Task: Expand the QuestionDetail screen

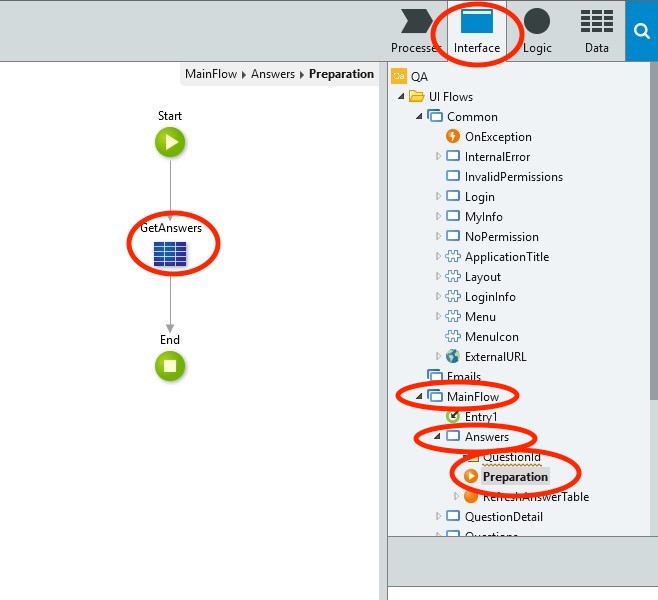Action: pyautogui.click(x=438, y=516)
